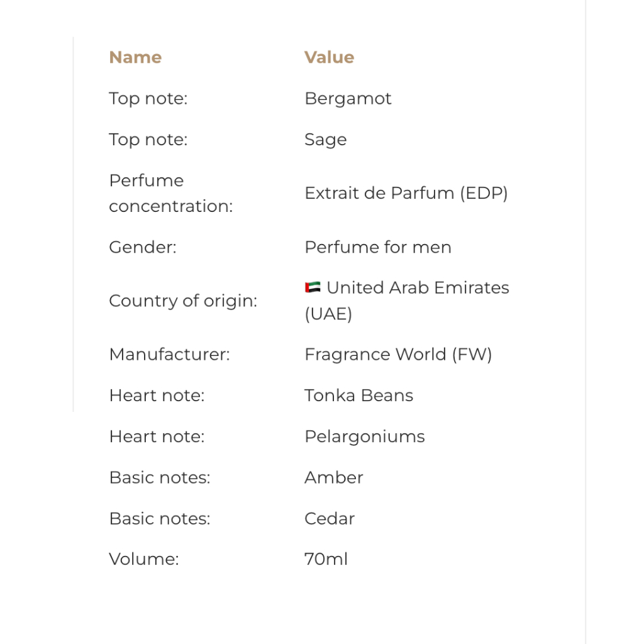This screenshot has height=644, width=644.
Task: Click the Perfume concentration label
Action: click(x=170, y=193)
